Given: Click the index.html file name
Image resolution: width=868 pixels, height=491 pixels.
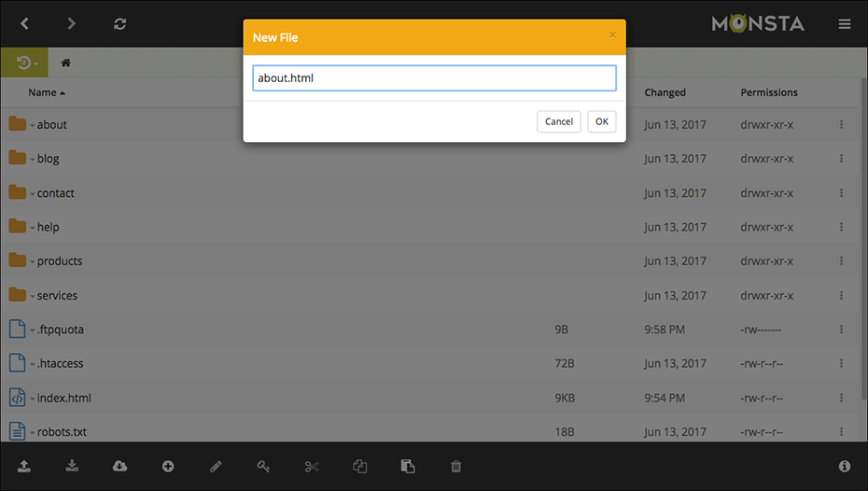Looking at the screenshot, I should coord(64,398).
